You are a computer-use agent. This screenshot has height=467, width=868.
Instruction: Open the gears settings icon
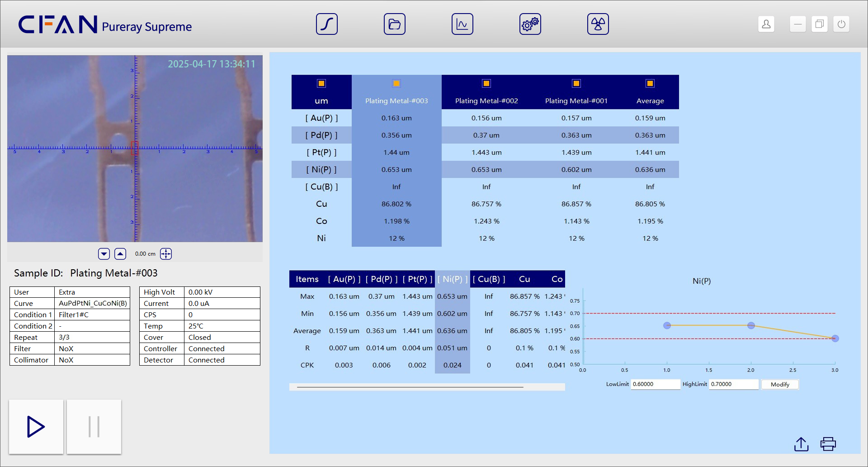[530, 24]
